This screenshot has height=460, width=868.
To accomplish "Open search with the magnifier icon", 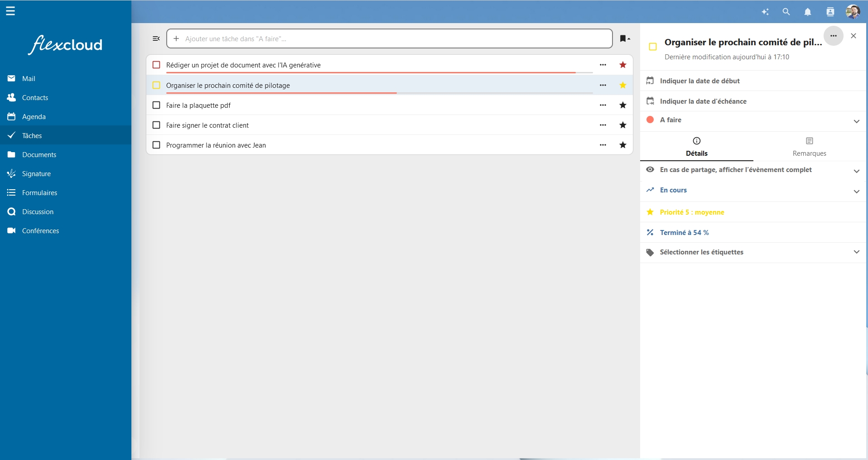I will tap(786, 12).
